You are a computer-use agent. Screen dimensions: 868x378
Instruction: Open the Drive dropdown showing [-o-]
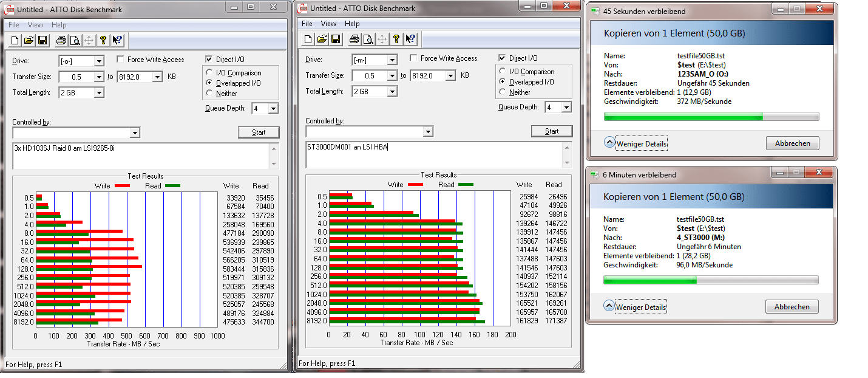(x=98, y=61)
